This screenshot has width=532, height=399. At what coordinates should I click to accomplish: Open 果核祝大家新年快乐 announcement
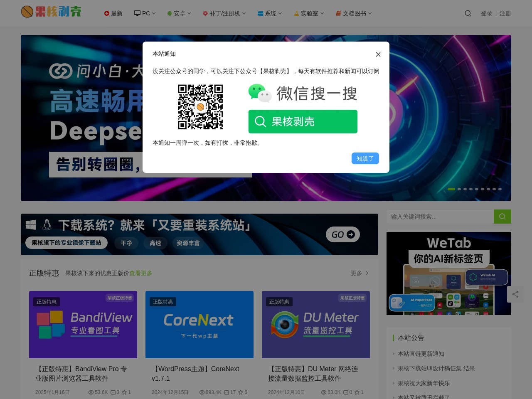[424, 383]
